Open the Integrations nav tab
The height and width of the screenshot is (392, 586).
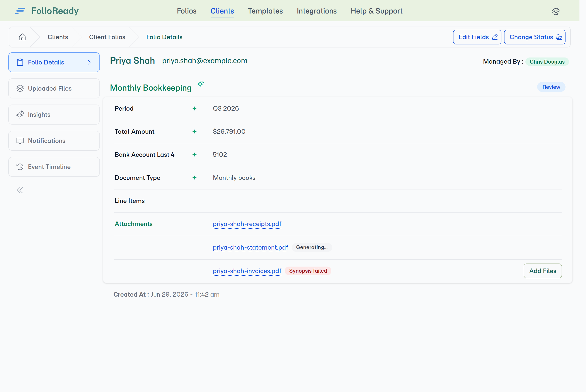click(317, 11)
